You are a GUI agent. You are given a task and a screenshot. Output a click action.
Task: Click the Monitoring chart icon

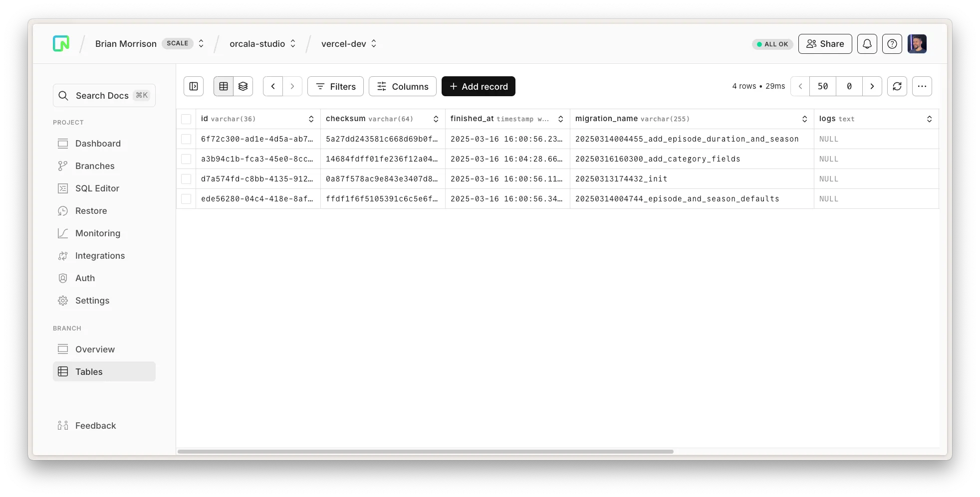[x=63, y=233]
